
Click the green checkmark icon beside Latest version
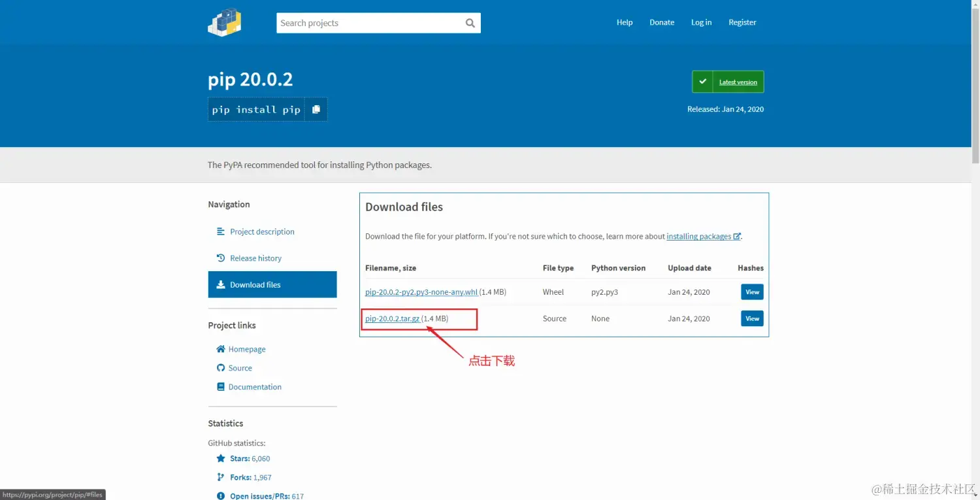[x=702, y=82]
